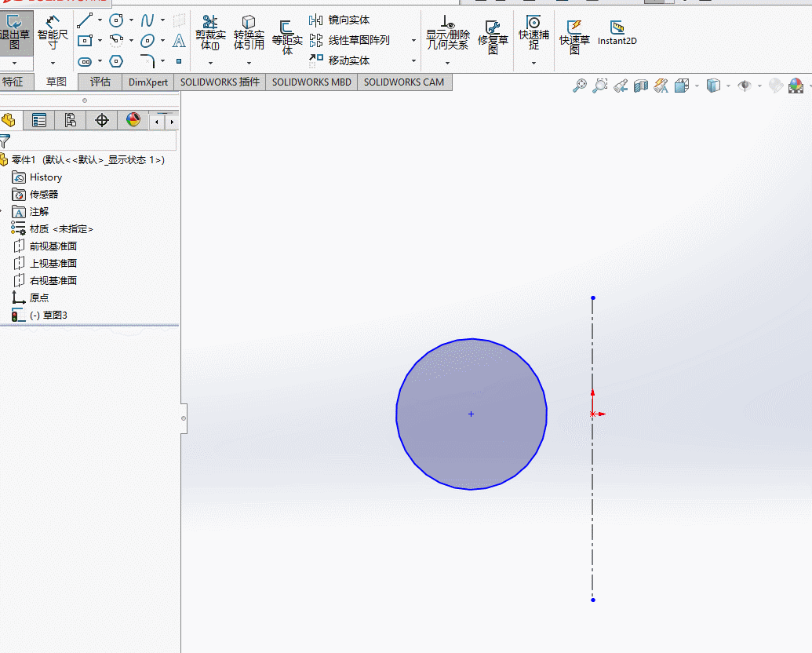812x653 pixels.
Task: Select the sketch Text tool
Action: coord(179,41)
